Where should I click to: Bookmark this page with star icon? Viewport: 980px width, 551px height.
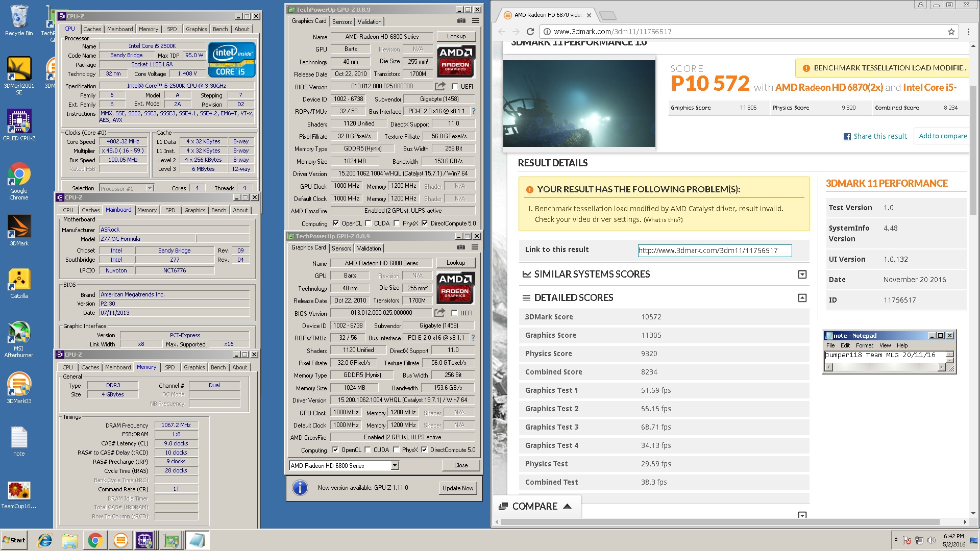951,32
